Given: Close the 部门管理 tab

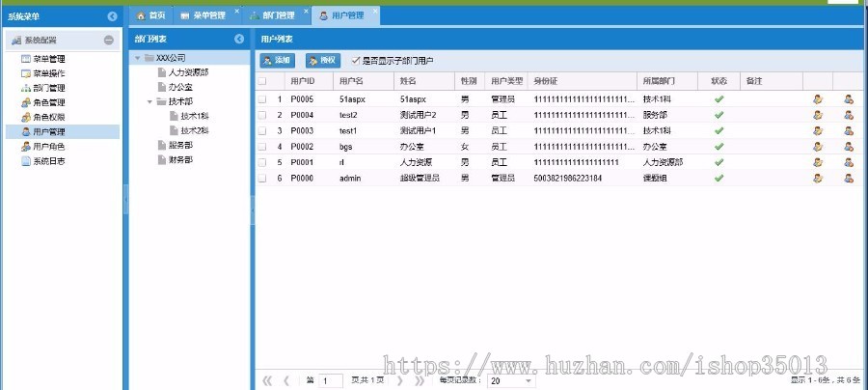Looking at the screenshot, I should [306, 11].
